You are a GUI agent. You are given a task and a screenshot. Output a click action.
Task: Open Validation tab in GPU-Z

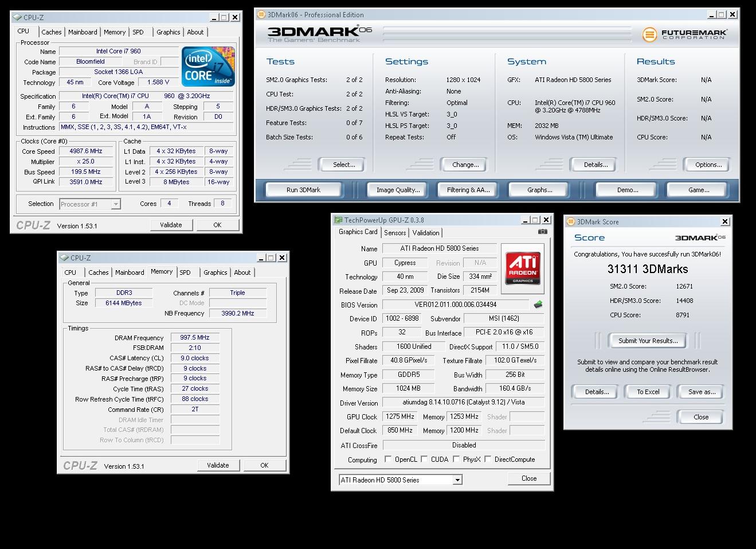[426, 232]
